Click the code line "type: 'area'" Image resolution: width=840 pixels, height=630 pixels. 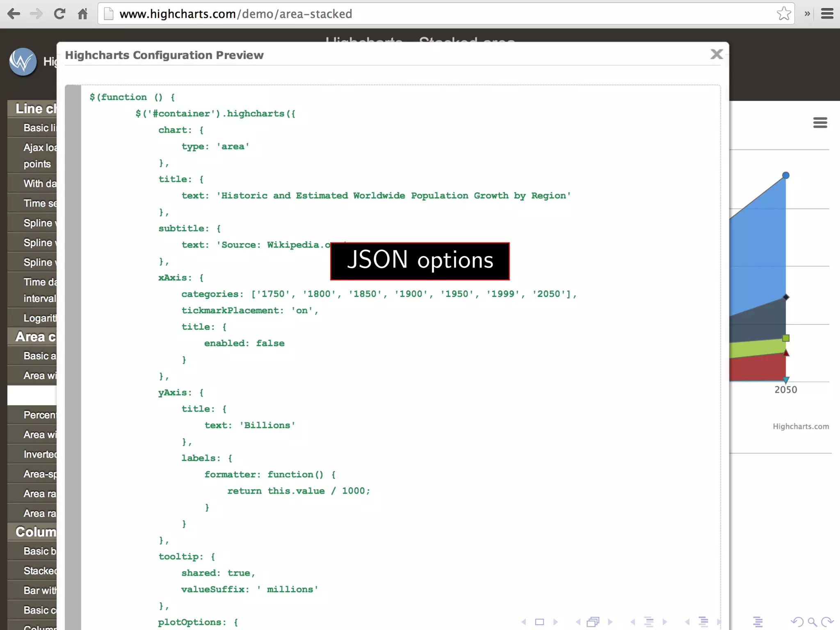click(x=215, y=146)
